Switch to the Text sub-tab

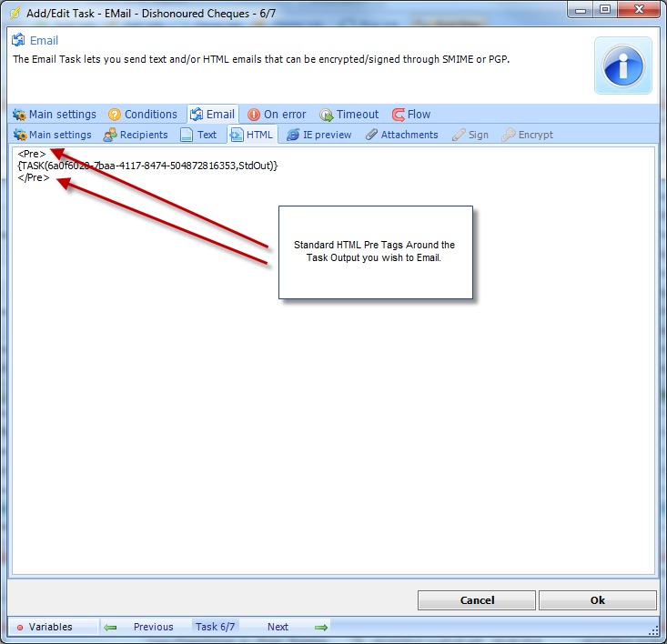pyautogui.click(x=198, y=135)
